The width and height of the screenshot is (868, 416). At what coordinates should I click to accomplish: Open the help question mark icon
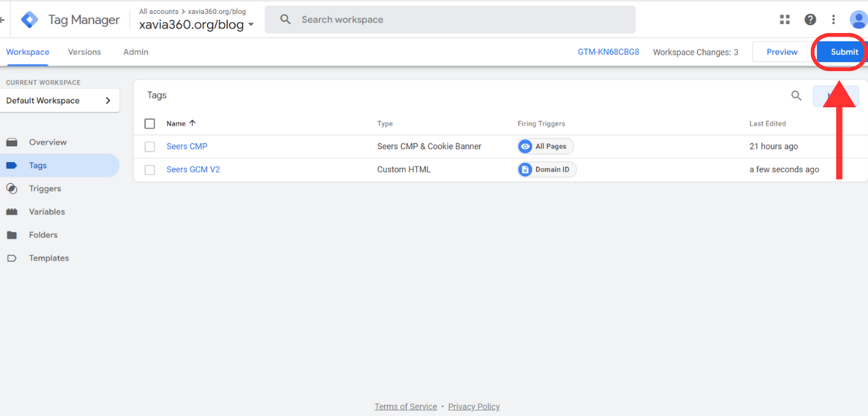[810, 20]
